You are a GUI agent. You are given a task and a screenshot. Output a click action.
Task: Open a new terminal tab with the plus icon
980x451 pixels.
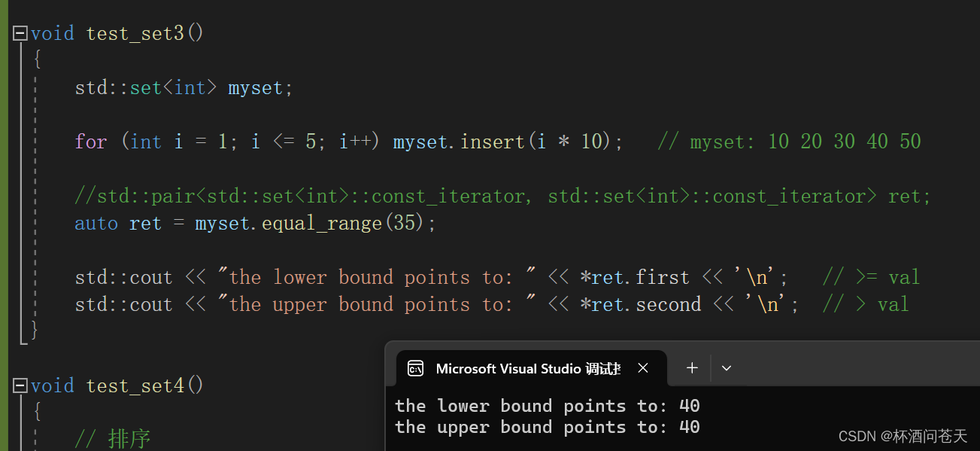pyautogui.click(x=691, y=367)
